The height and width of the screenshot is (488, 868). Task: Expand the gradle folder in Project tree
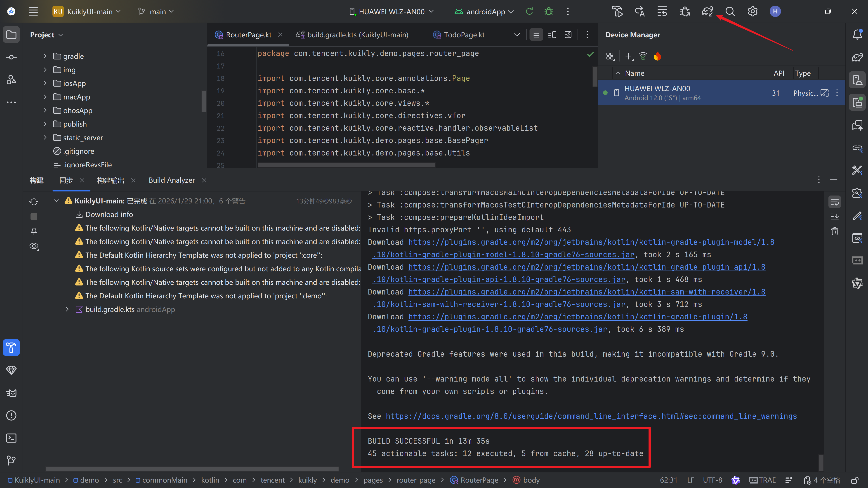tap(45, 56)
